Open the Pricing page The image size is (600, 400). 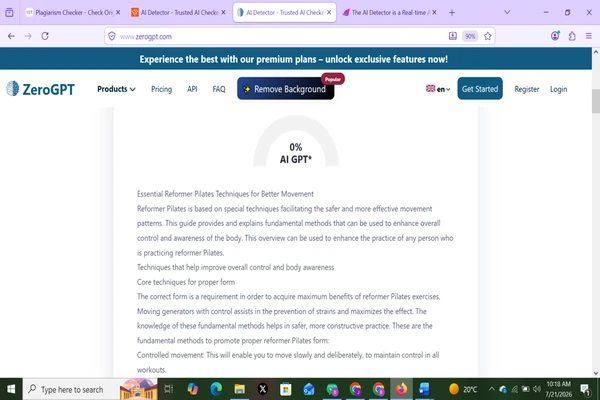click(161, 89)
